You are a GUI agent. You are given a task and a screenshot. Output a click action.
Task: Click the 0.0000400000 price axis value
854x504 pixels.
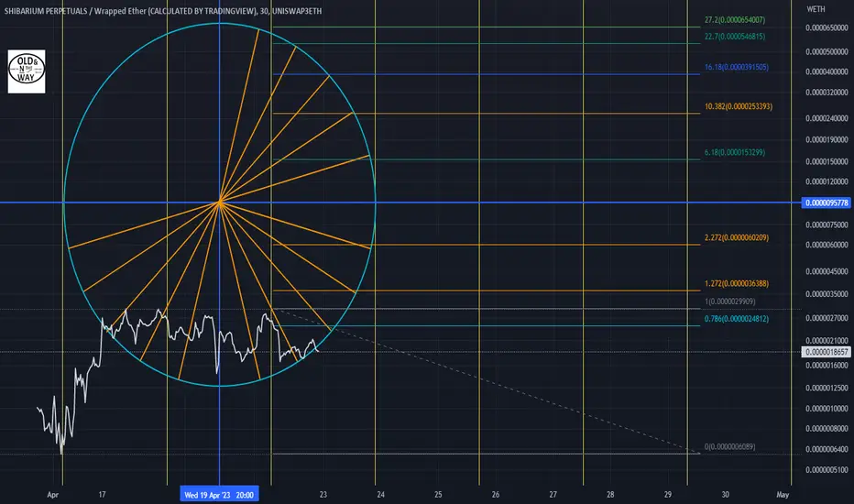coord(827,71)
